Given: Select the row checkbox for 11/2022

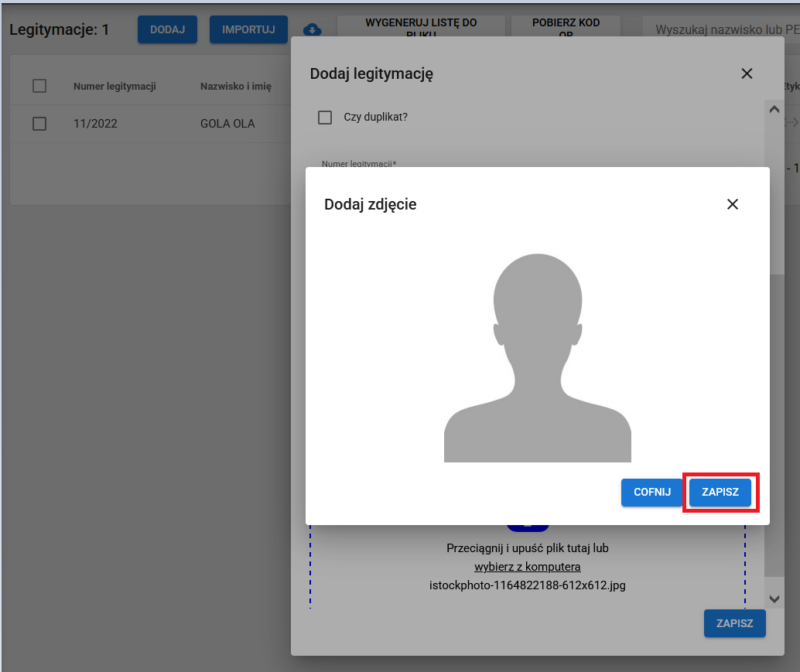Looking at the screenshot, I should (39, 124).
